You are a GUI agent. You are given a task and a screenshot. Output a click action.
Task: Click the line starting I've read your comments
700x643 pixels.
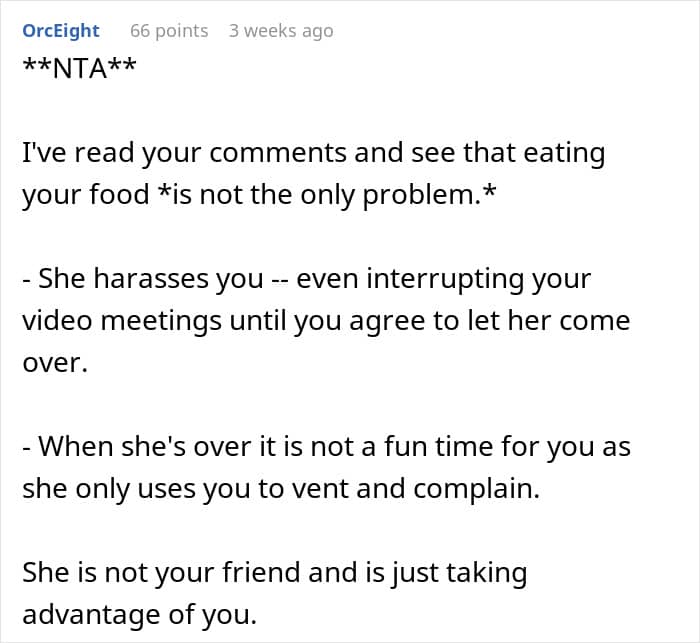[314, 153]
